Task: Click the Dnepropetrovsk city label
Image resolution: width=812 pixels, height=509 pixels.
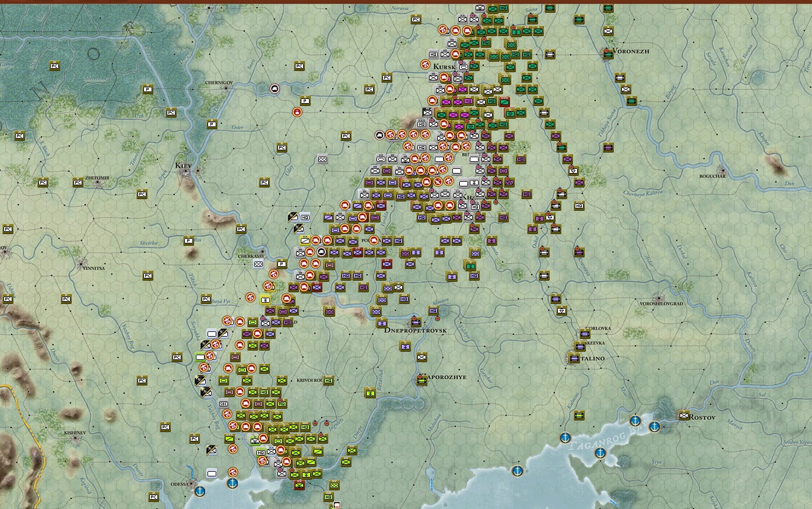Action: click(x=416, y=330)
